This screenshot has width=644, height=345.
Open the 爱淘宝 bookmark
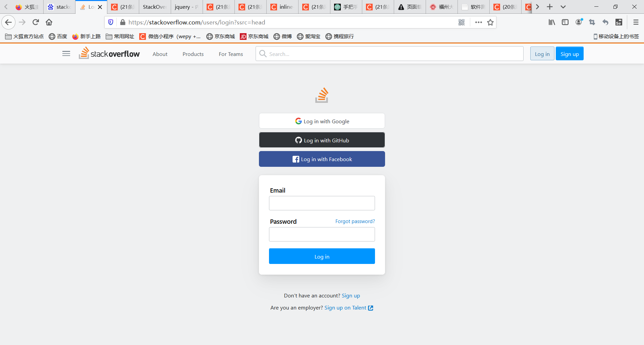(309, 37)
